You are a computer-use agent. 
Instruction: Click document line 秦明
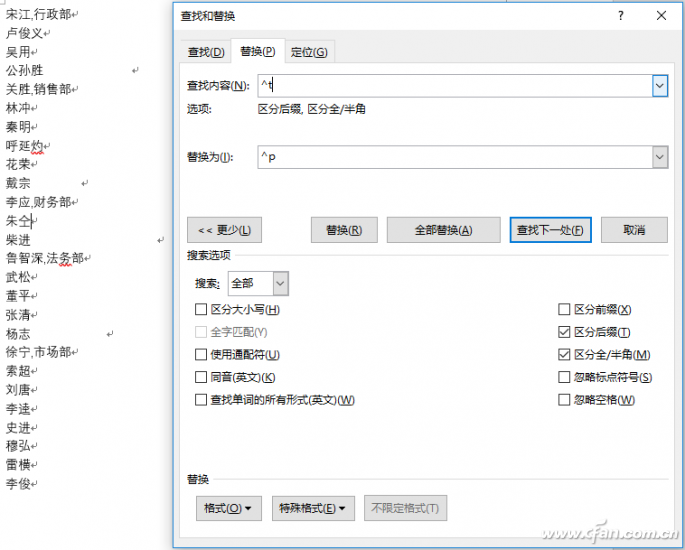pyautogui.click(x=18, y=127)
